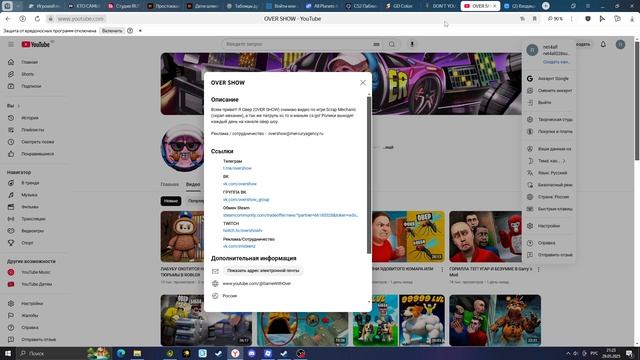The width and height of the screenshot is (640, 360).
Task: Select the 'Новые' sort chip
Action: [x=171, y=201]
